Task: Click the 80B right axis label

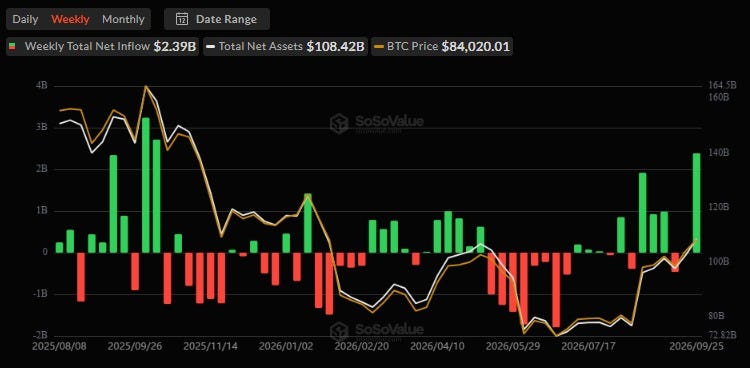Action: [x=717, y=316]
